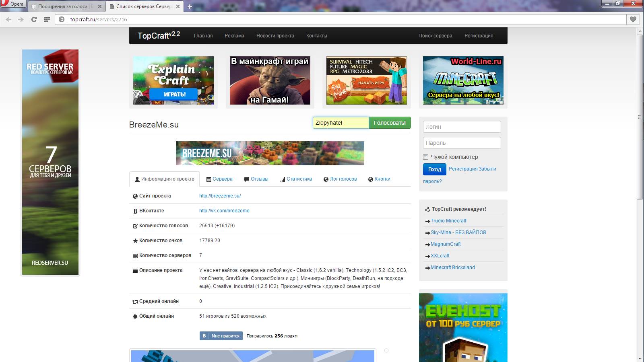Open the MagnumCraft recommendation link
The width and height of the screenshot is (644, 362).
click(446, 244)
